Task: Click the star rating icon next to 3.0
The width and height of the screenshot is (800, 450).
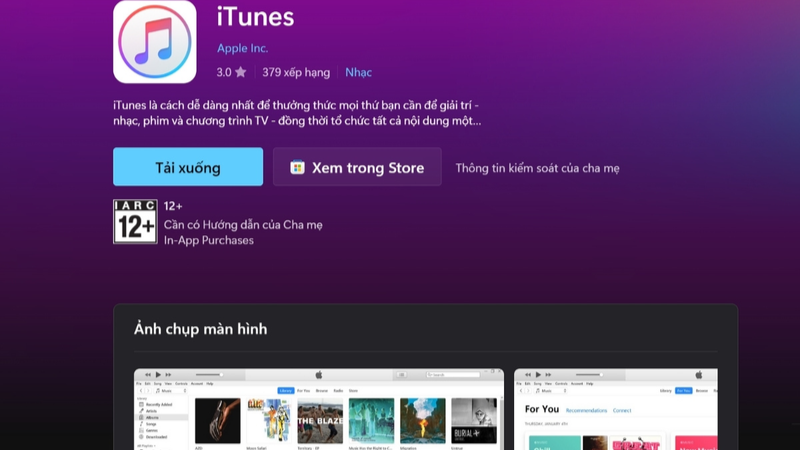Action: (x=241, y=72)
